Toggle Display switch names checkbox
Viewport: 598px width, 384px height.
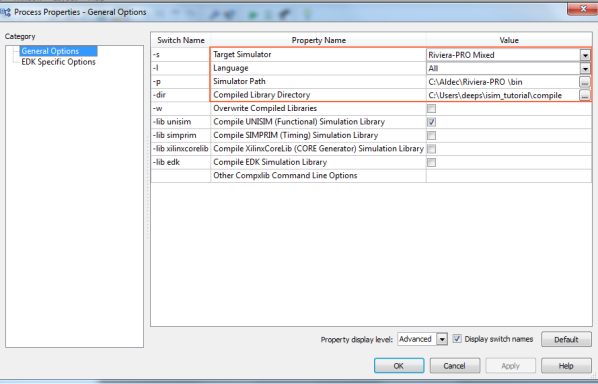tap(457, 339)
